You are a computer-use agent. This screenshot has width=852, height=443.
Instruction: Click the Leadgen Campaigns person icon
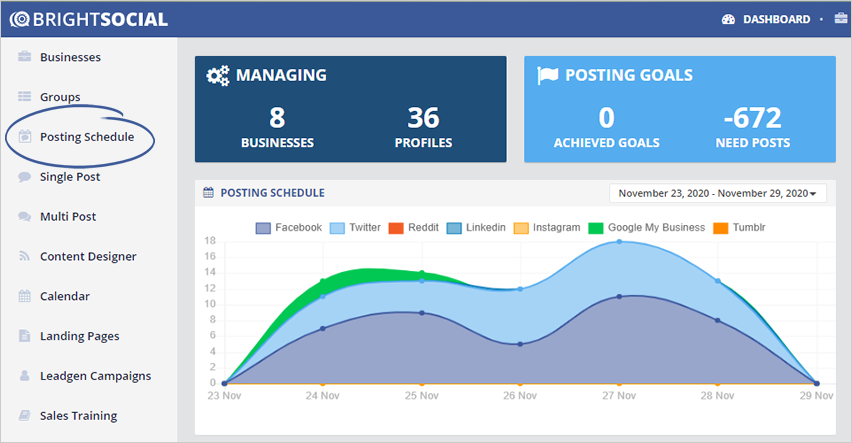pos(25,376)
